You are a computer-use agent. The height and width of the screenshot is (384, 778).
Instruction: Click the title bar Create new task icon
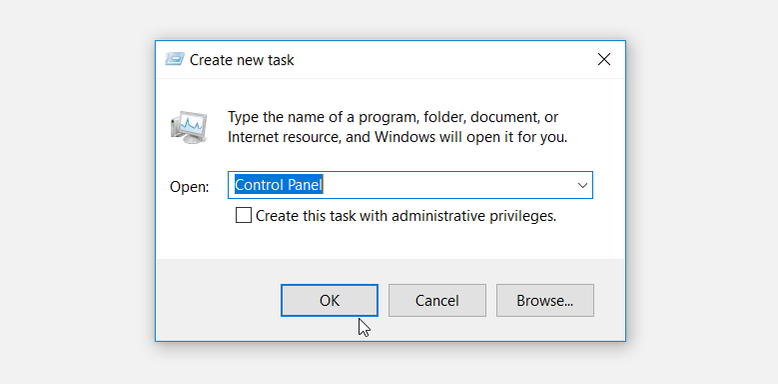tap(175, 60)
